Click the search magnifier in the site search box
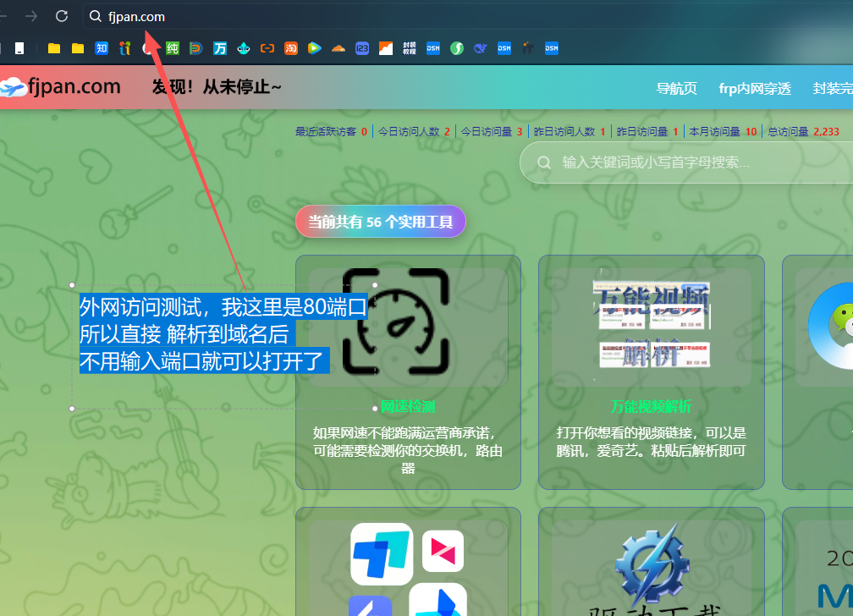The width and height of the screenshot is (853, 616). click(x=543, y=162)
